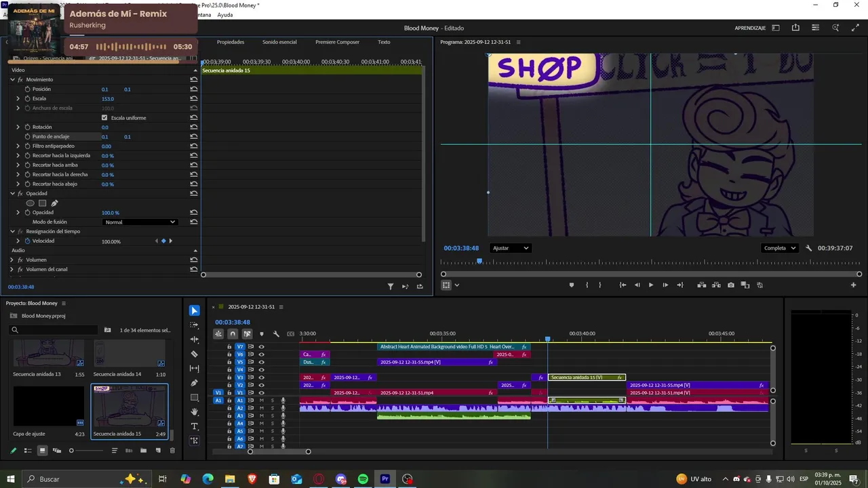Toggle snap magnet in timeline
Image resolution: width=868 pixels, height=488 pixels.
(x=233, y=333)
